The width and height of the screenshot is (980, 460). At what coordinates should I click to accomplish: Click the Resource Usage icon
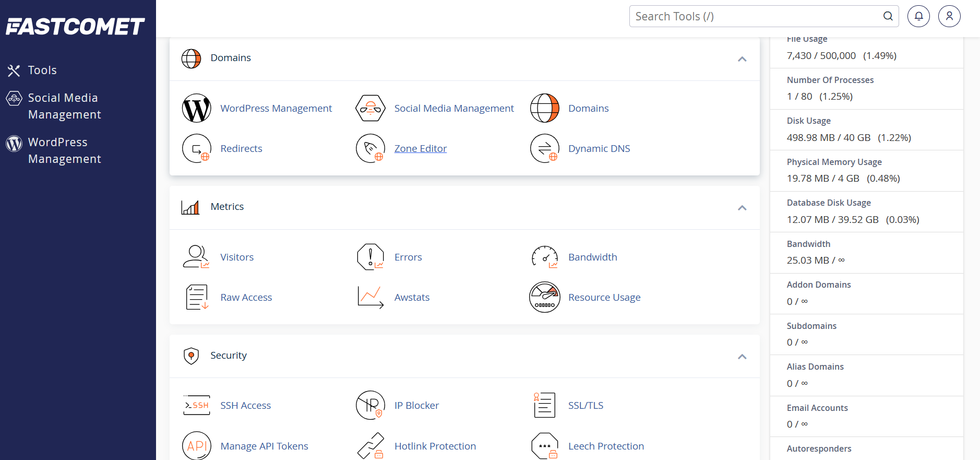click(545, 297)
